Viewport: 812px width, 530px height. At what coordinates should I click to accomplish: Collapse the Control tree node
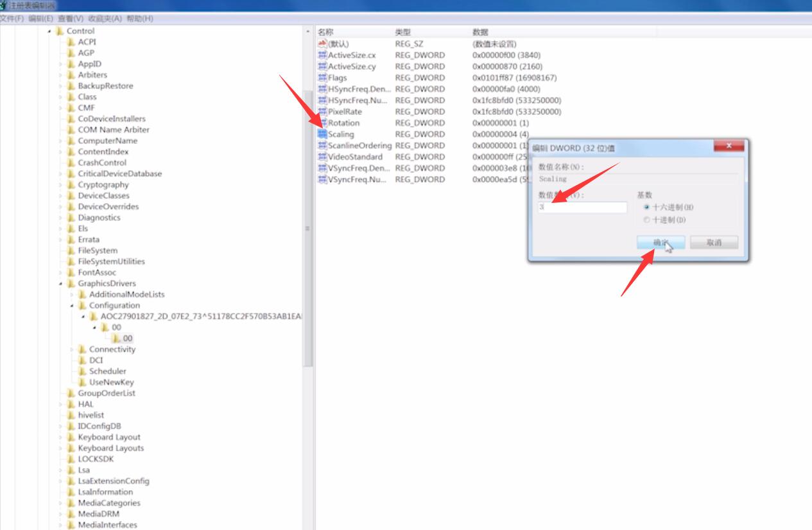coord(50,31)
